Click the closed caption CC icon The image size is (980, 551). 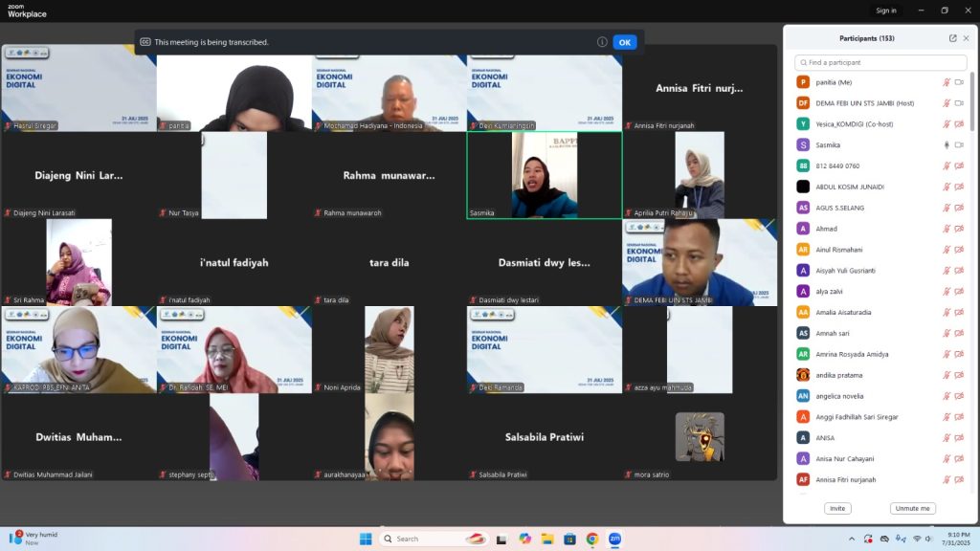click(x=145, y=42)
